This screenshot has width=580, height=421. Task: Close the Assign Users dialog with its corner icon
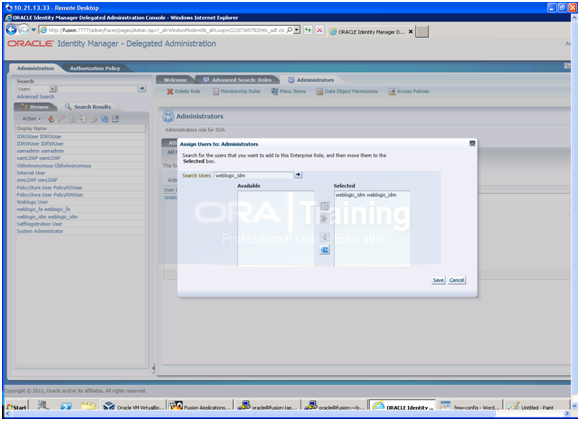(472, 143)
